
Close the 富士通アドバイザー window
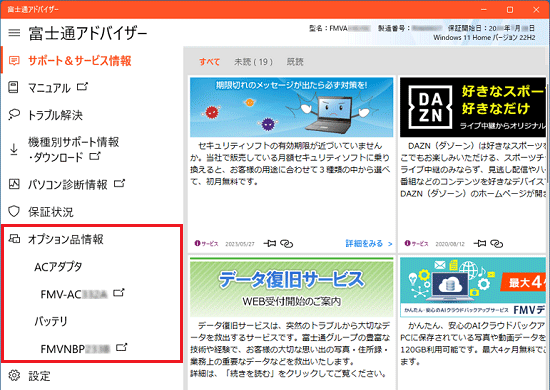(x=536, y=9)
